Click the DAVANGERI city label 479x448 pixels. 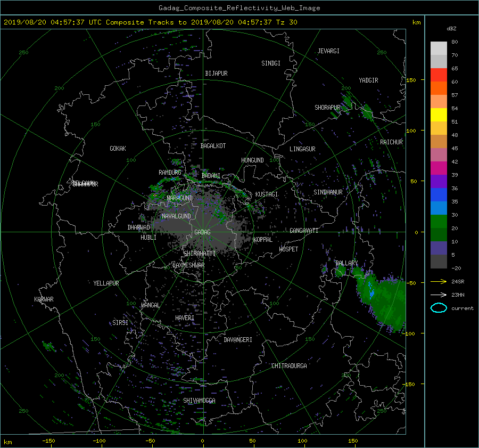point(238,340)
